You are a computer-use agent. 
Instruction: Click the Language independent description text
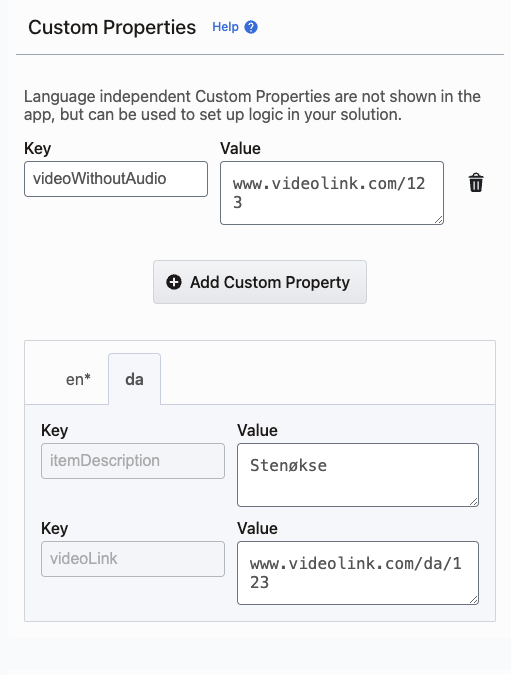pos(252,105)
